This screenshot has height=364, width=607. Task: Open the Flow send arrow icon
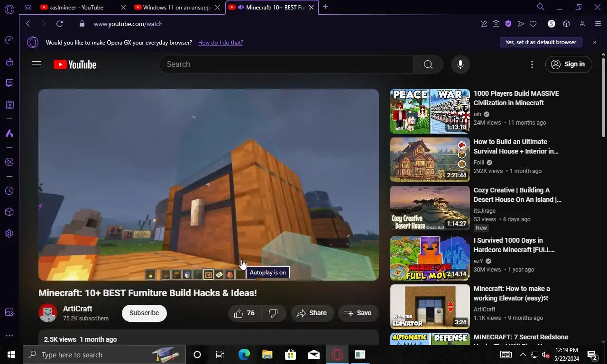point(521,24)
